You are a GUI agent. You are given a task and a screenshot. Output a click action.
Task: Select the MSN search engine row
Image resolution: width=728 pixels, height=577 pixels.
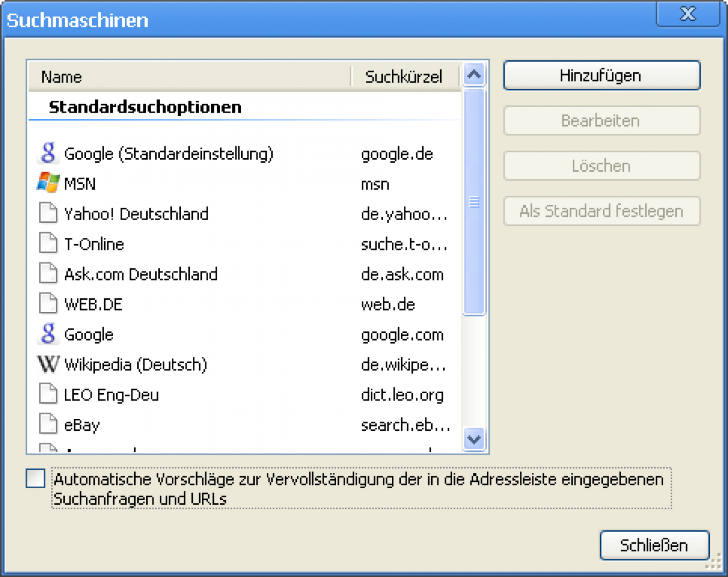245,184
